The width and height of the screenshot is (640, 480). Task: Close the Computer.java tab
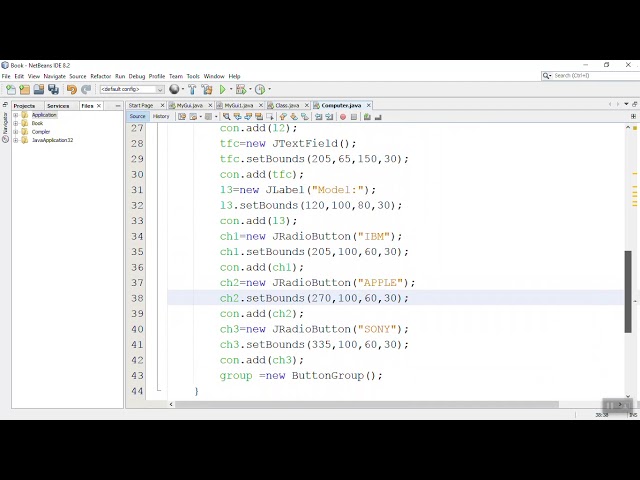369,105
